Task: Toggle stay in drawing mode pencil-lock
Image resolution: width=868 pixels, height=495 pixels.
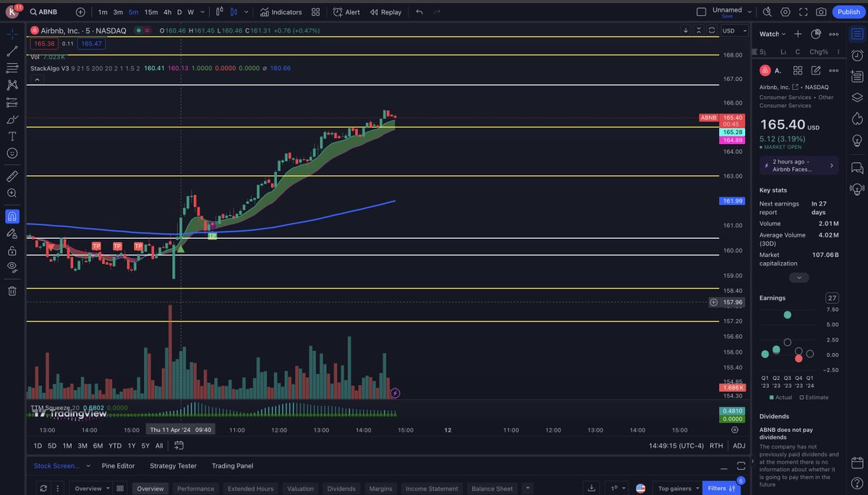Action: (x=12, y=234)
